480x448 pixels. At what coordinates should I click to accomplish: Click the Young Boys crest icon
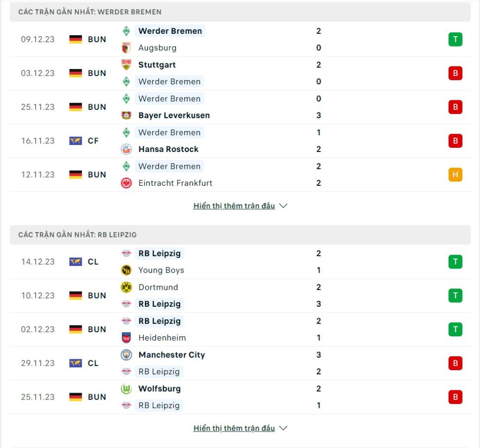(126, 270)
